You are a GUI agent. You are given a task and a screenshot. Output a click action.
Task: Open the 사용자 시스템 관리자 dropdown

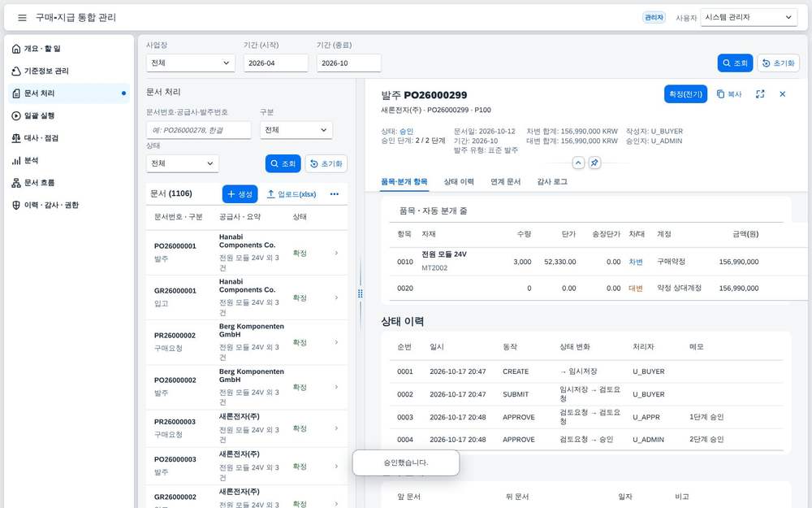coord(749,17)
